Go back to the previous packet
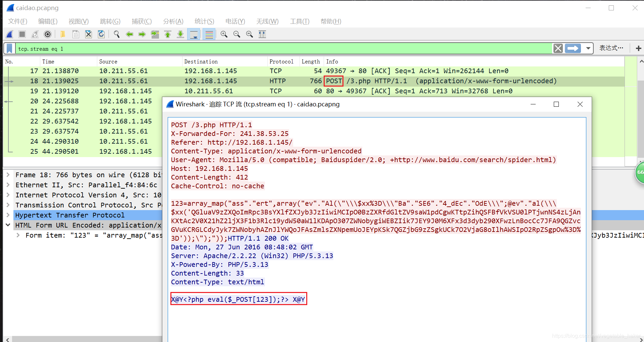This screenshot has height=342, width=644. pos(129,34)
